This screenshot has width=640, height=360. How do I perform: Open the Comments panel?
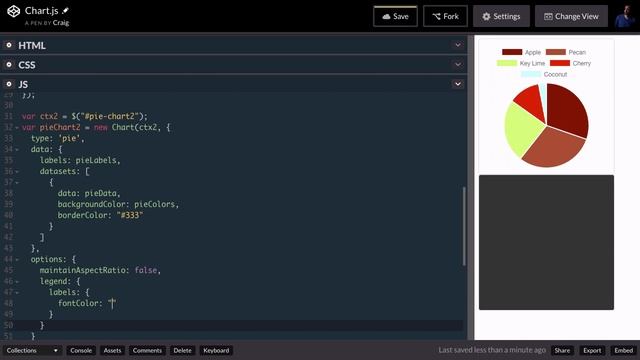point(147,350)
